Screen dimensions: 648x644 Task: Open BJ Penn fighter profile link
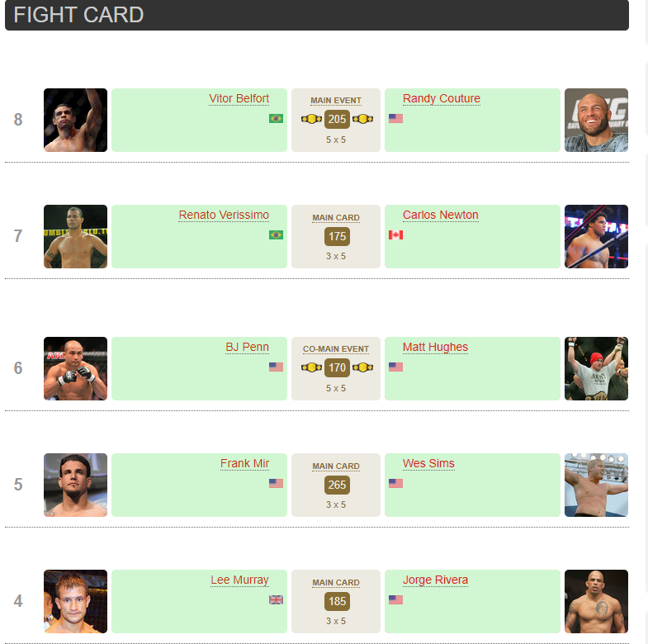(247, 348)
